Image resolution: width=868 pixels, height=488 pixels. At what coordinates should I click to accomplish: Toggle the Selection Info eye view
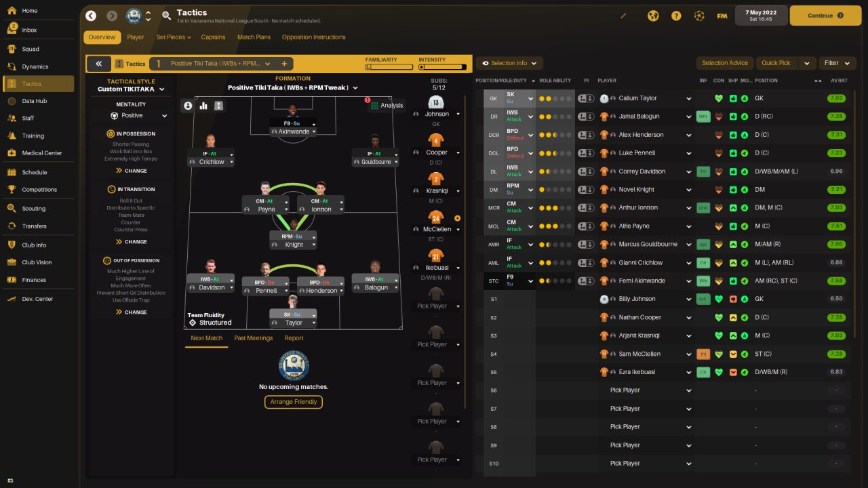coord(509,63)
